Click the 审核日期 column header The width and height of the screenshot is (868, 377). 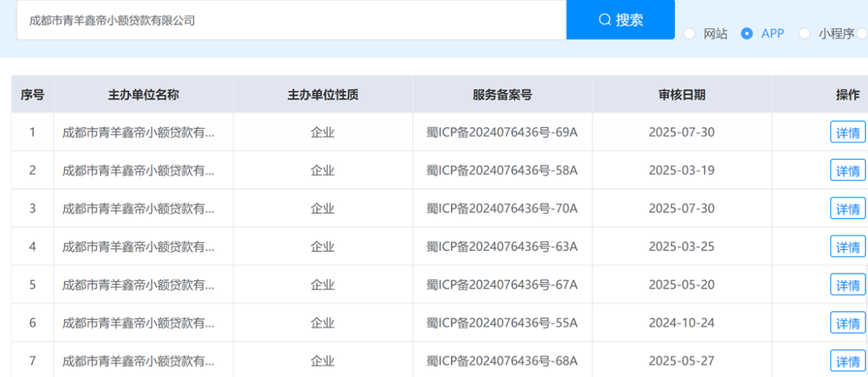coord(682,95)
